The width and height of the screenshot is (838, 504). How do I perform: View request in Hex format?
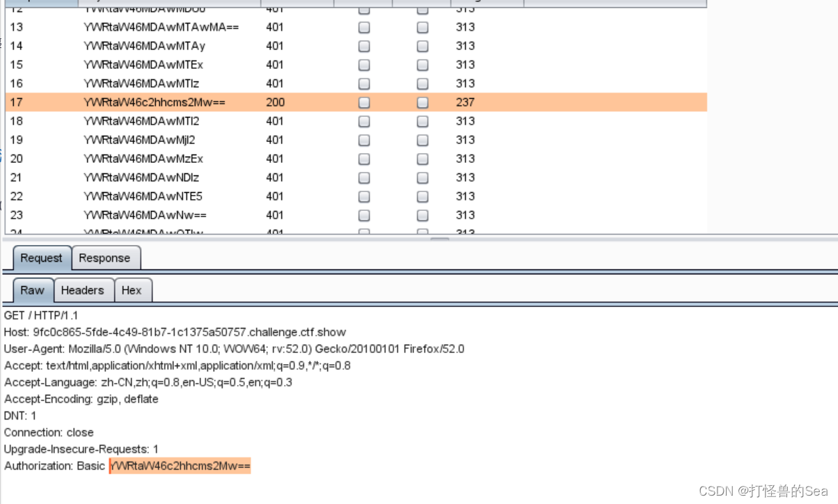point(133,290)
